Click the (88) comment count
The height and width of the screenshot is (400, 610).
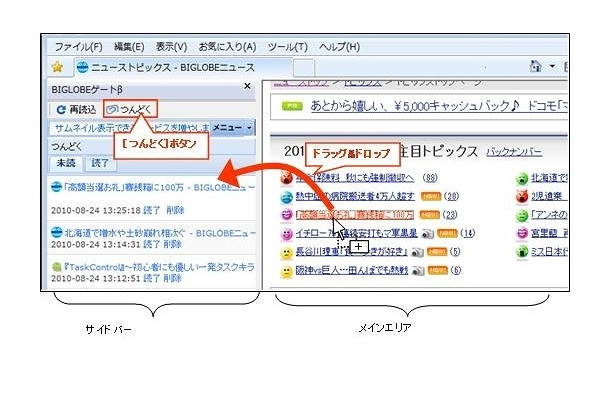pos(430,178)
